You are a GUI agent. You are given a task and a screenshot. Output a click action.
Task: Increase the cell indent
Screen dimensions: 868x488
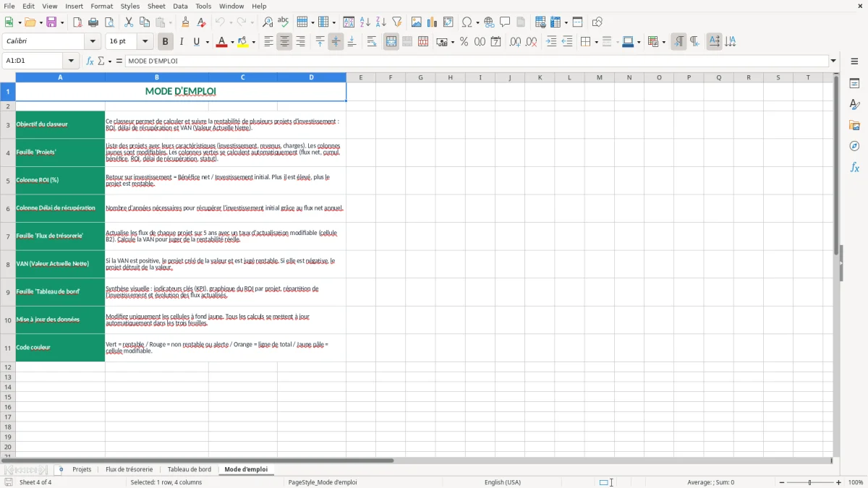551,42
